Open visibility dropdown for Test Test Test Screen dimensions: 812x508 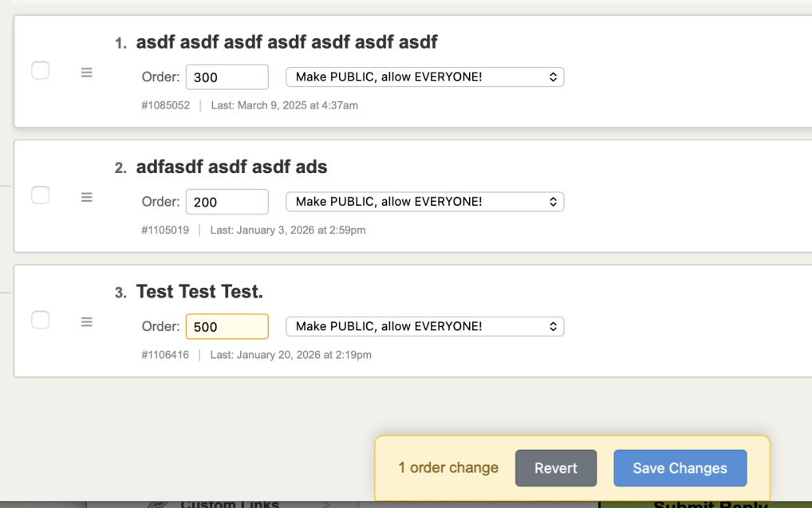(x=424, y=326)
